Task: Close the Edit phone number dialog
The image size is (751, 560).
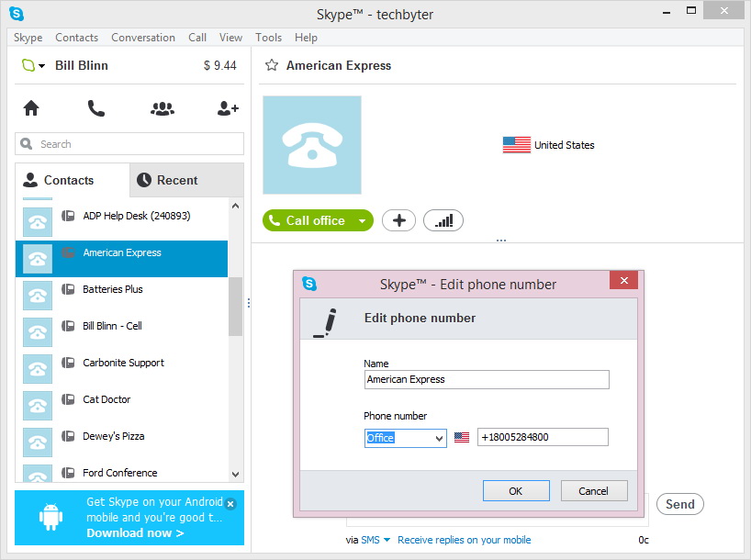Action: coord(623,280)
